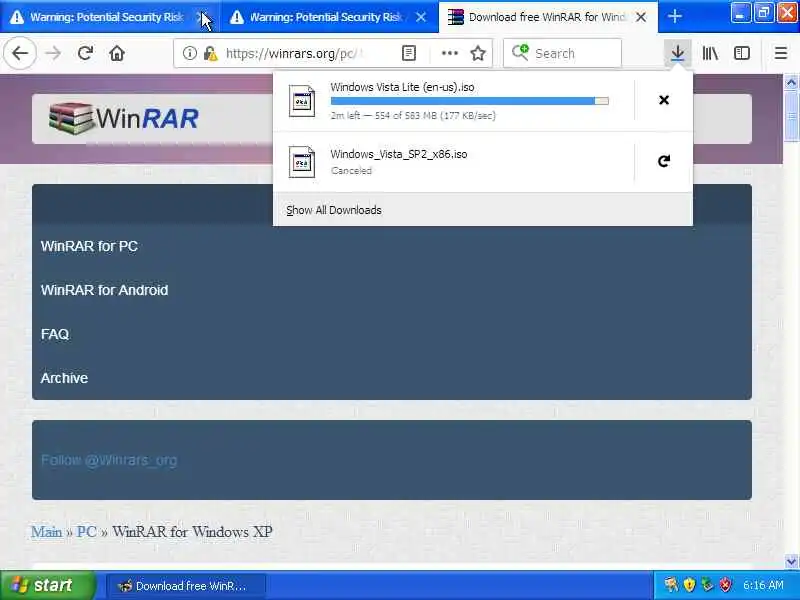800x600 pixels.
Task: Click the PC breadcrumb link
Action: click(86, 532)
